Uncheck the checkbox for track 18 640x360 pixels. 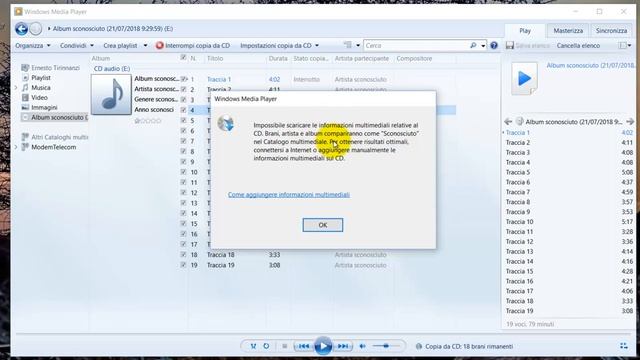pyautogui.click(x=183, y=254)
